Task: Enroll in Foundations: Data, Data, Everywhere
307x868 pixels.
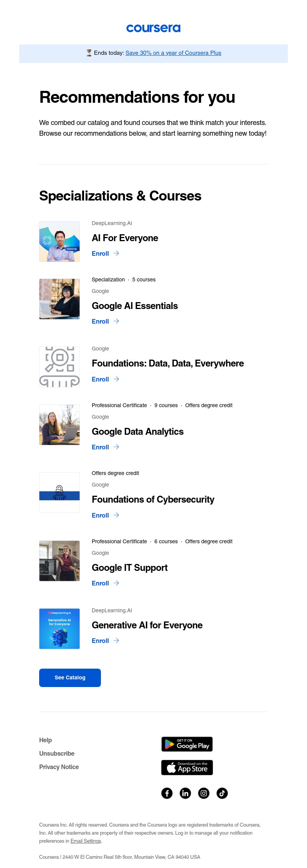Action: (x=101, y=380)
